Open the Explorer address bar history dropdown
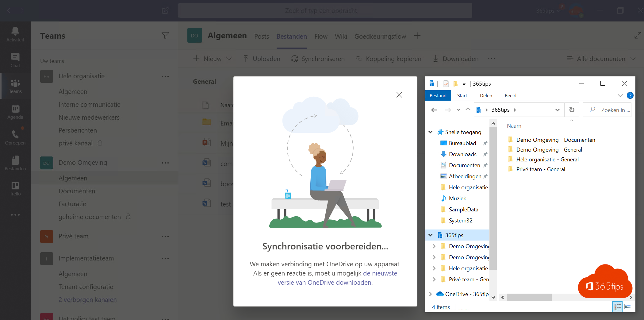644x320 pixels. click(558, 110)
